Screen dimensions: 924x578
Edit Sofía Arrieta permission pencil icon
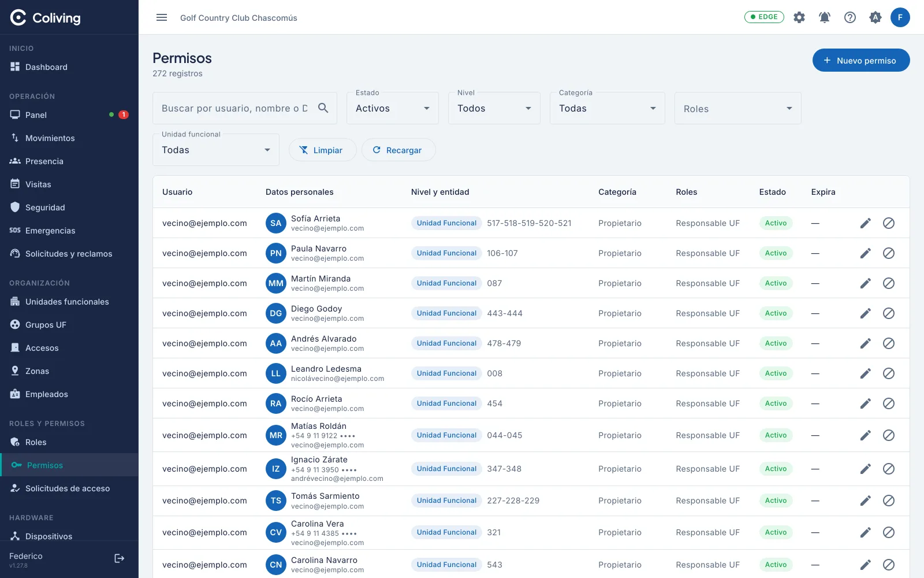865,223
